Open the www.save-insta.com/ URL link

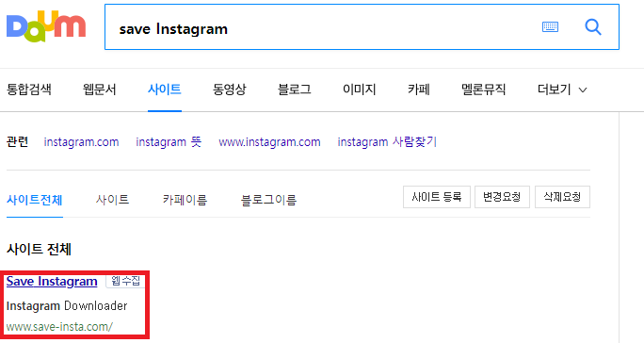coord(59,327)
